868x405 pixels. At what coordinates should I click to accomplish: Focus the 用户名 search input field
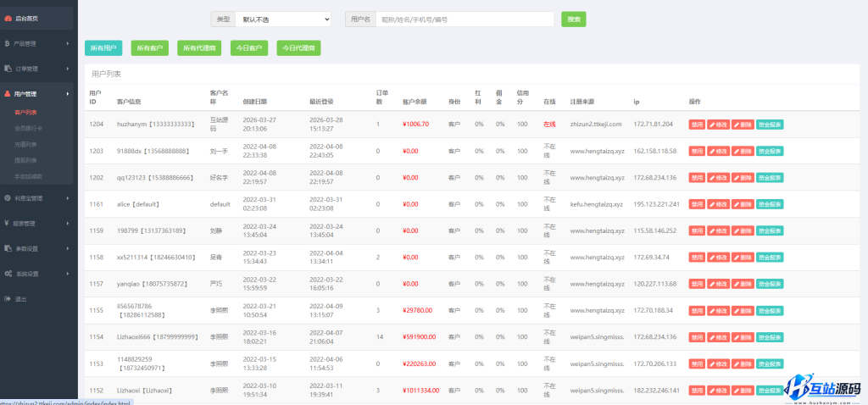click(465, 19)
